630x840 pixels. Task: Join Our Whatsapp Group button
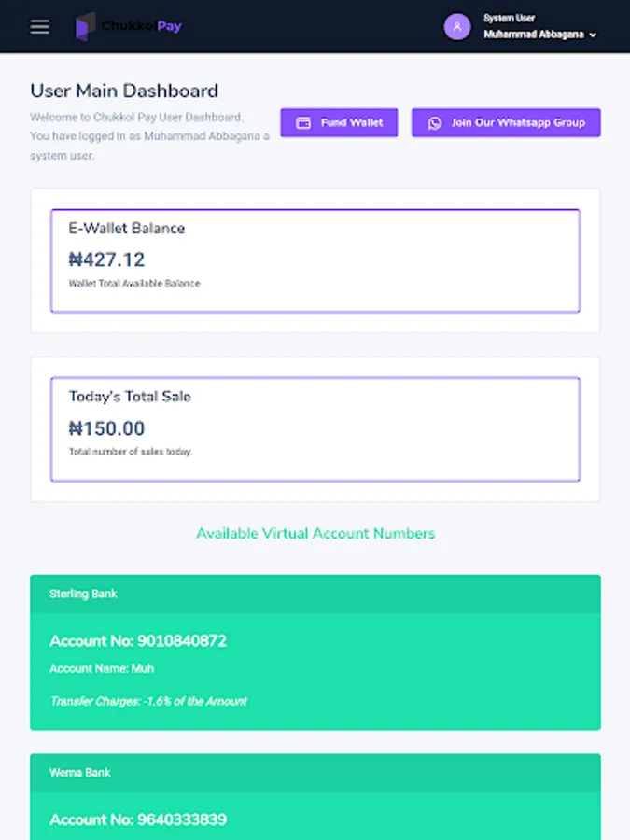click(506, 123)
